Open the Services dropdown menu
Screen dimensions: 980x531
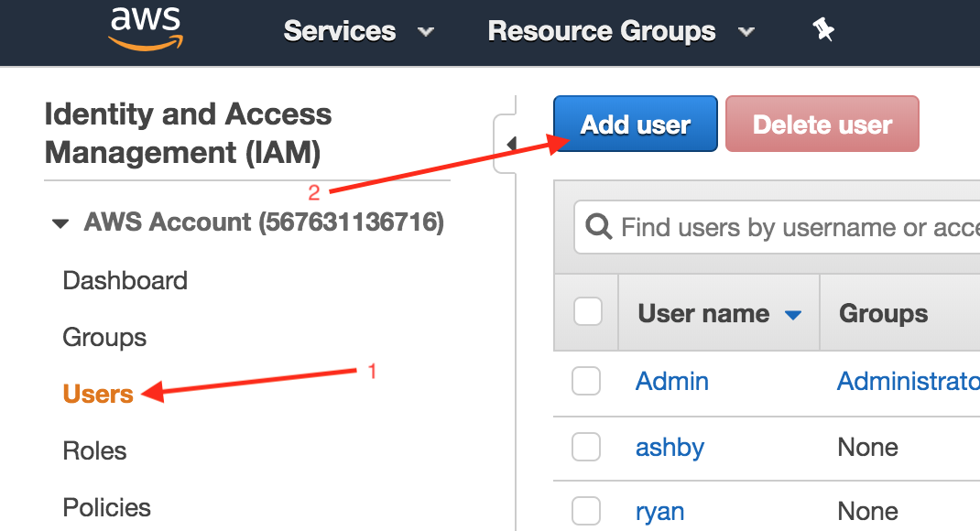pyautogui.click(x=358, y=31)
